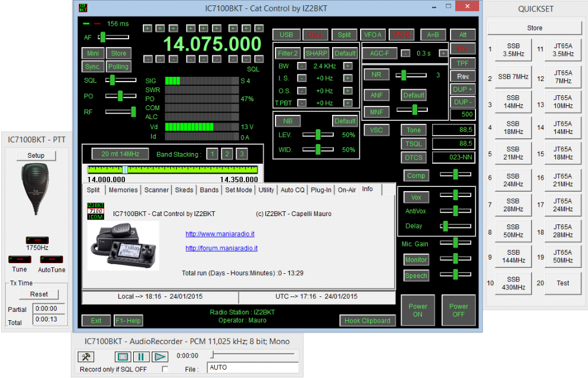Select QUICKSET preset JT65A 14MHz
This screenshot has width=588, height=378.
(x=562, y=127)
